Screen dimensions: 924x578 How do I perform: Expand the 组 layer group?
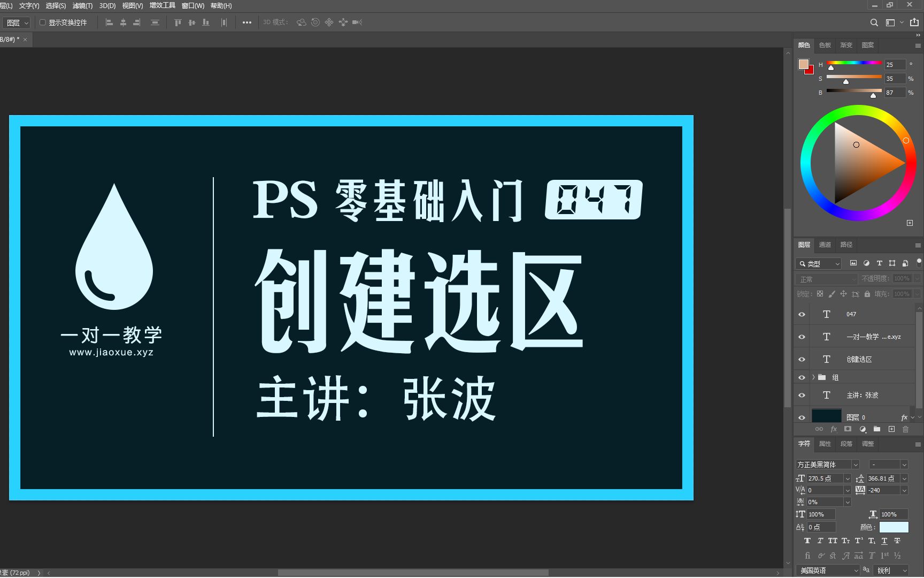(x=814, y=377)
